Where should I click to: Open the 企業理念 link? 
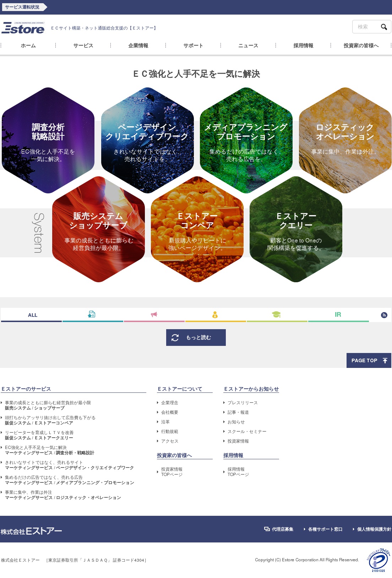(x=170, y=403)
